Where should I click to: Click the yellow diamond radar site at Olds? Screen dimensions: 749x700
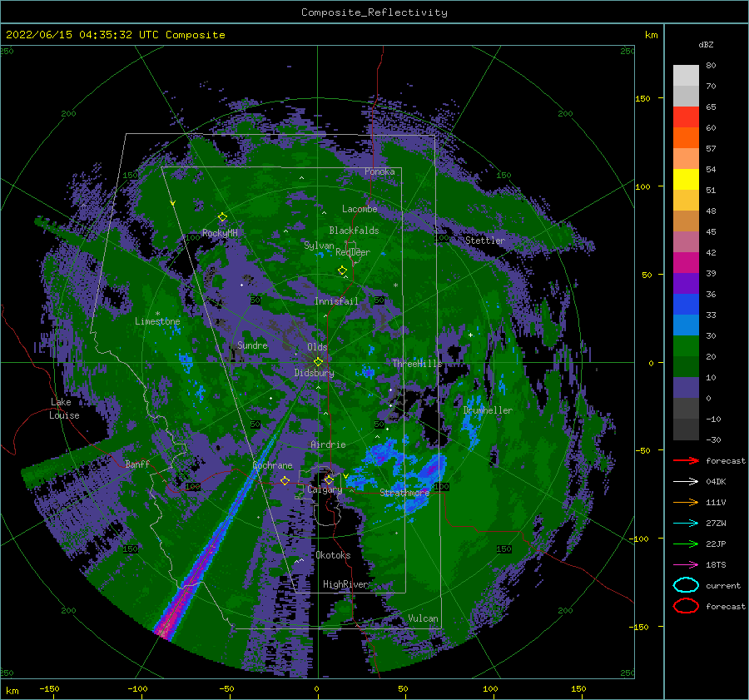click(318, 362)
